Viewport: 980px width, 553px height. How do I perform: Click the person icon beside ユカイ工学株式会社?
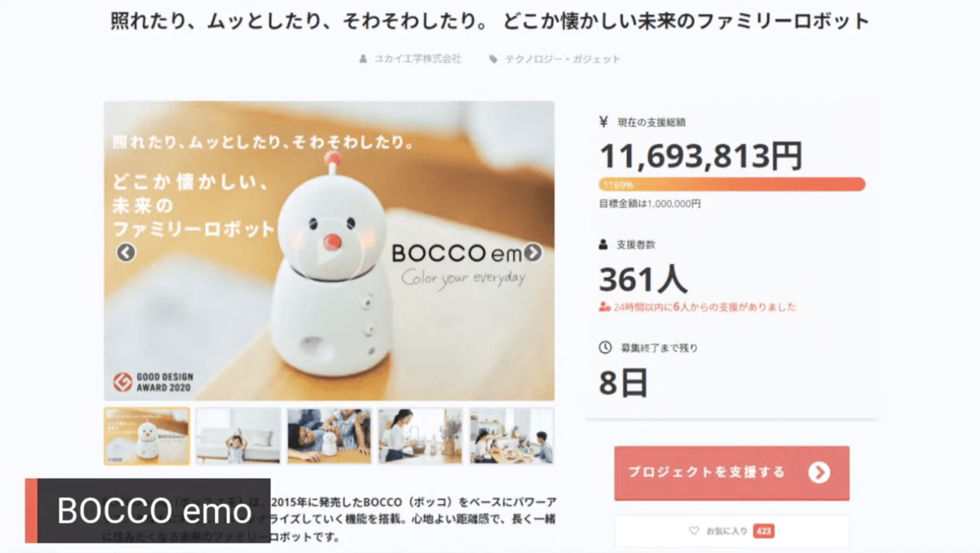tap(364, 59)
